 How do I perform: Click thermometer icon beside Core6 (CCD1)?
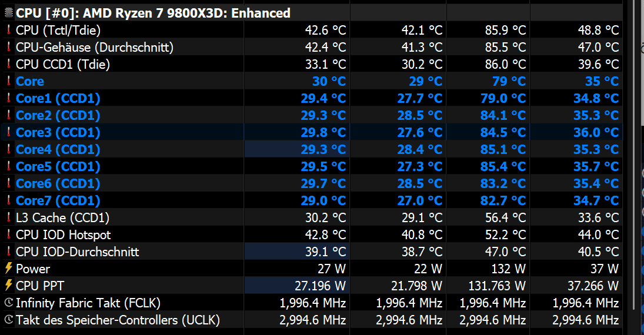tap(8, 183)
